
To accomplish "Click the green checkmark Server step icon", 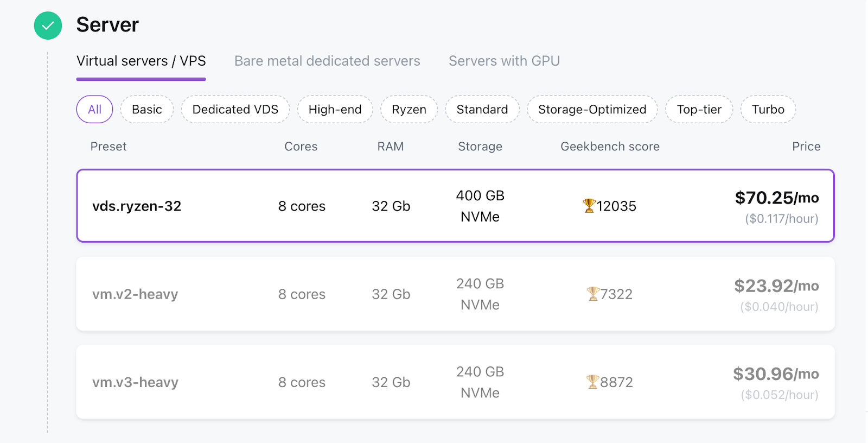I will click(48, 26).
